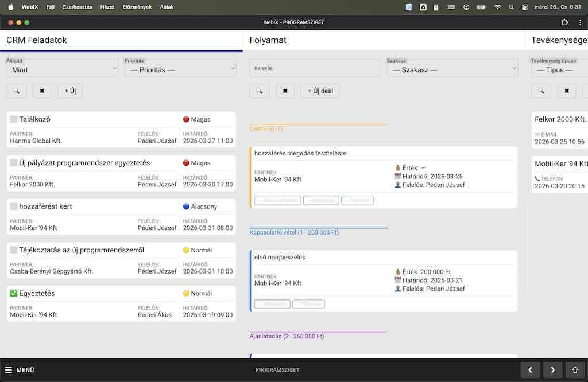Open the Előzmények menu in menu bar
588x382 pixels.
138,7
